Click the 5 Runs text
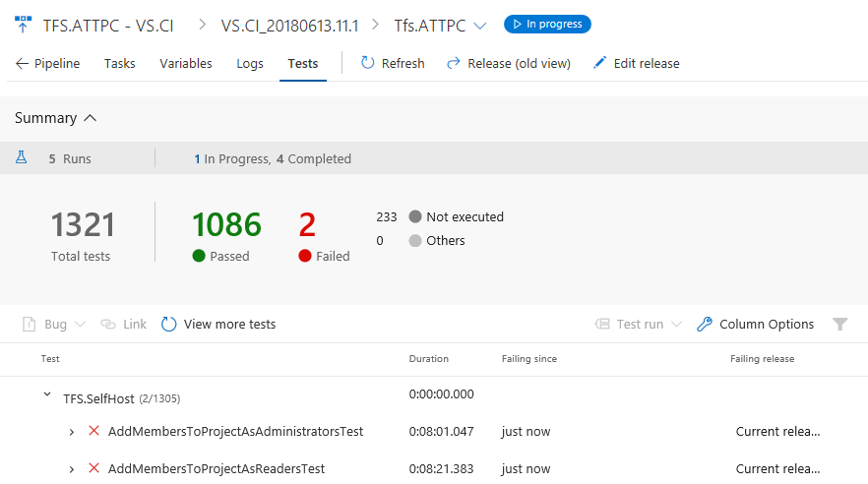Viewport: 868px width, 484px height. (x=70, y=158)
